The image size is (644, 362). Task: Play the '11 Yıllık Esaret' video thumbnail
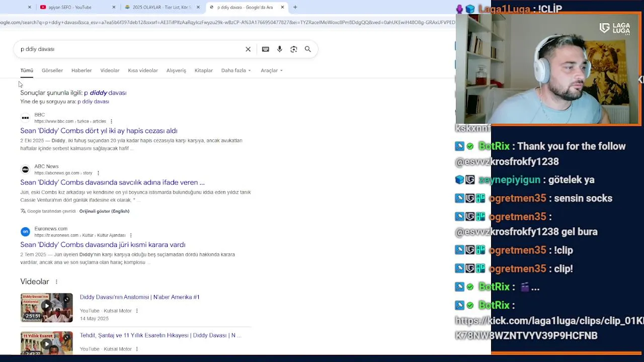[x=47, y=343]
